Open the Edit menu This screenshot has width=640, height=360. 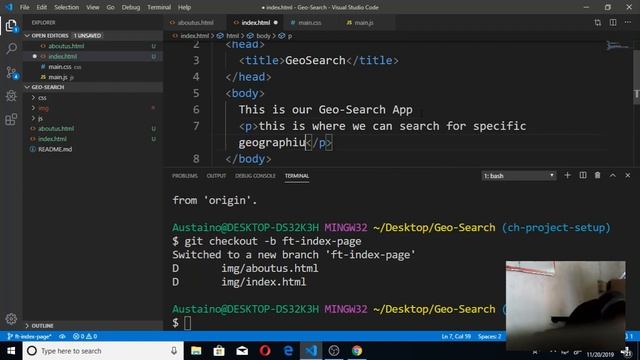point(42,7)
